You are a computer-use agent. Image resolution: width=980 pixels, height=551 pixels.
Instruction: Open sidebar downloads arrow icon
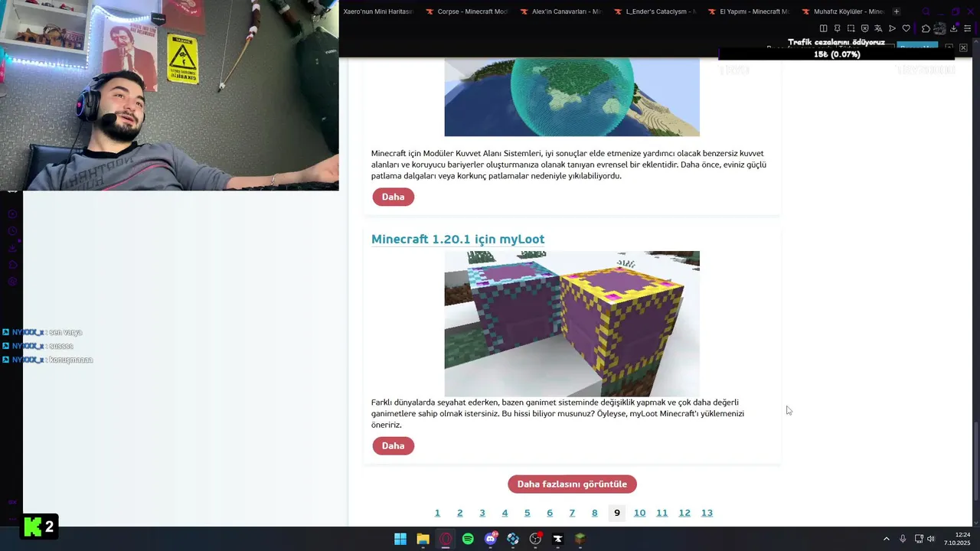point(12,248)
